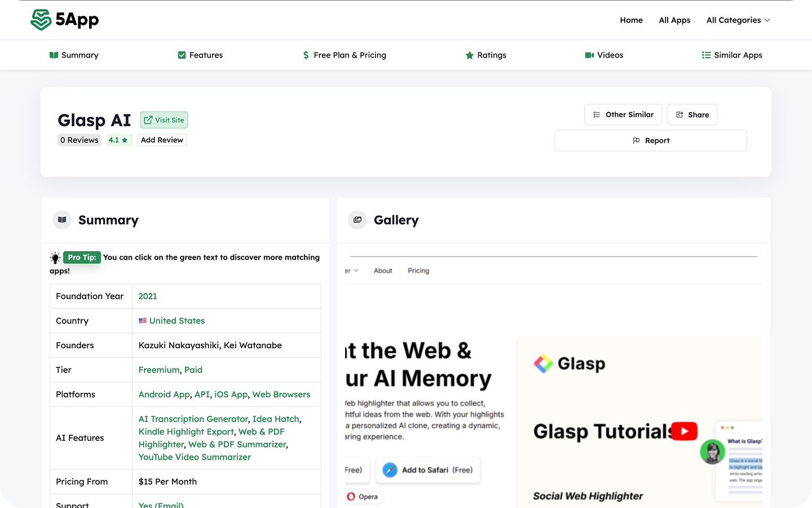This screenshot has width=812, height=508.
Task: Click the Pro Tip lightbulb icon
Action: pyautogui.click(x=55, y=258)
